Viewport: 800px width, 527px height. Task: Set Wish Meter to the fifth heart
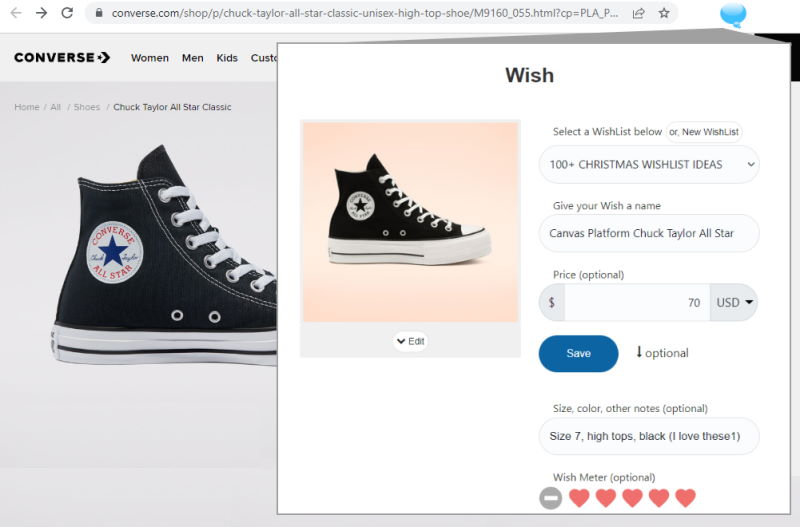coord(685,498)
